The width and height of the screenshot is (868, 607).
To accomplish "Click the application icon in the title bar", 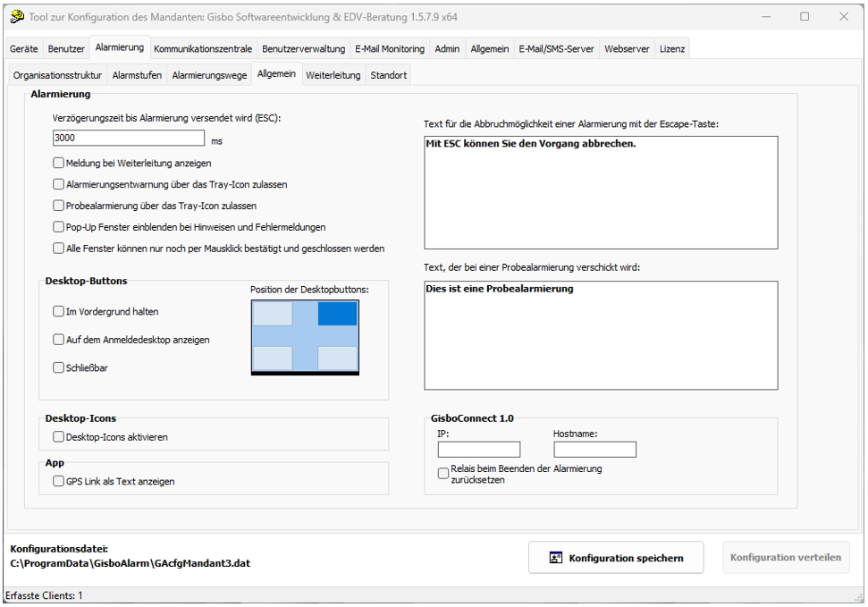I will 17,17.
